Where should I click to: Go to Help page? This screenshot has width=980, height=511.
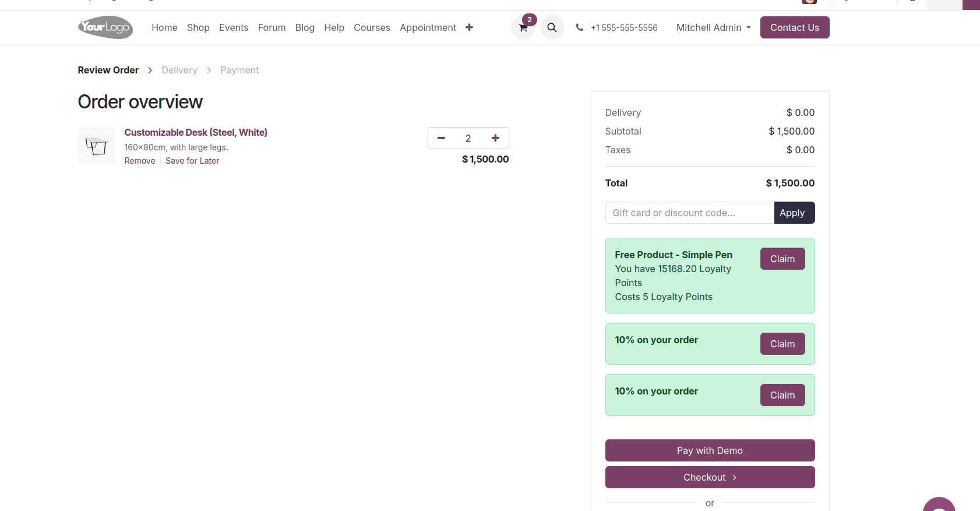click(334, 27)
